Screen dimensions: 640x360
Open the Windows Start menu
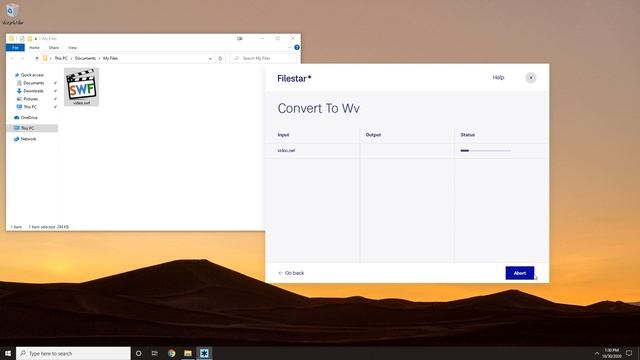8,353
